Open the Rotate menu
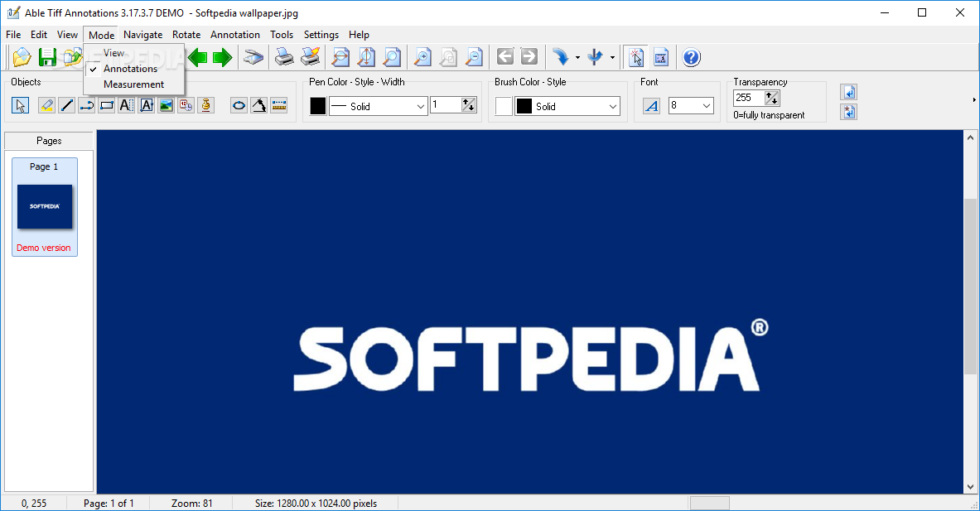Screen dimensions: 980x511 [186, 35]
